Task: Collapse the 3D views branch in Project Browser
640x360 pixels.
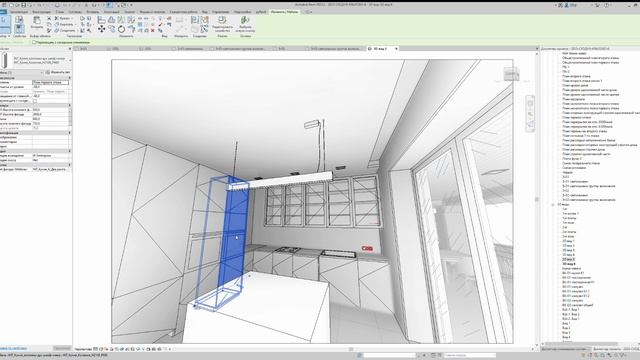Action: (x=553, y=204)
